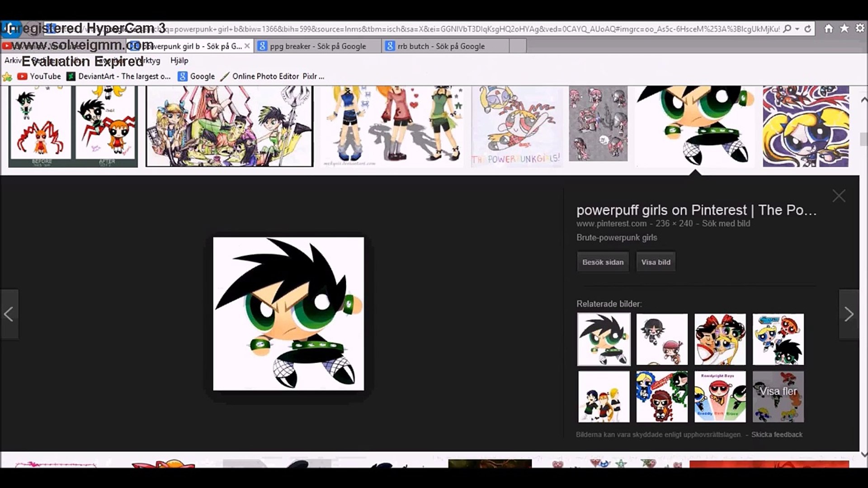Open the browser Tools gear icon
The image size is (868, 488).
click(x=860, y=29)
